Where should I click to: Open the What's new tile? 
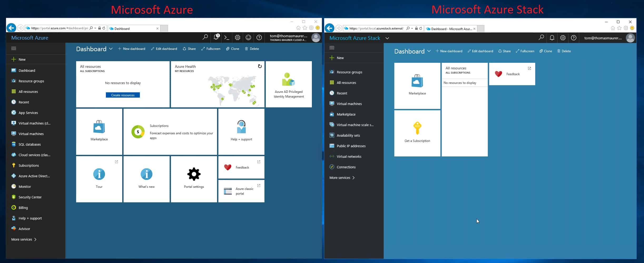(x=146, y=179)
